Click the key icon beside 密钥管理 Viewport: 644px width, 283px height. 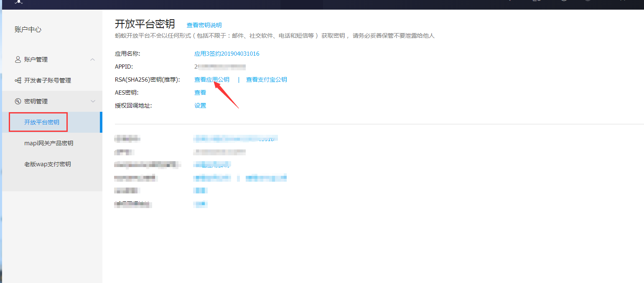click(18, 101)
